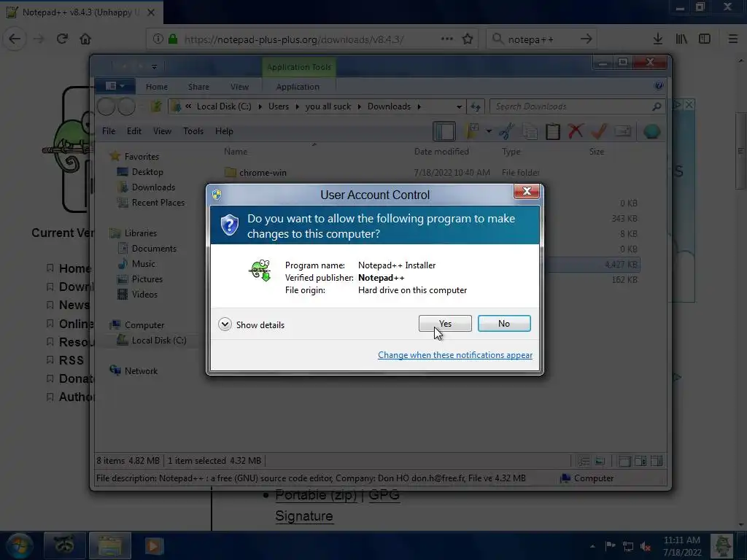The width and height of the screenshot is (747, 560).
Task: Expand breadcrumb arrow after Downloads
Action: point(419,106)
